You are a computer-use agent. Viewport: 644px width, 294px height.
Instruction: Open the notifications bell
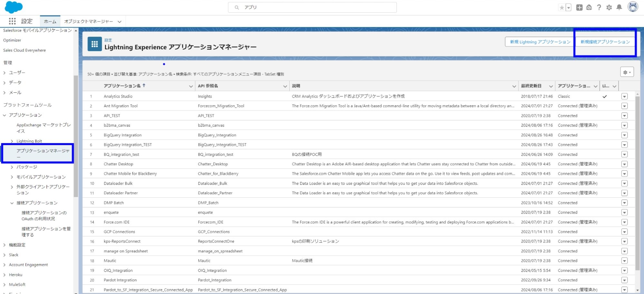(619, 7)
